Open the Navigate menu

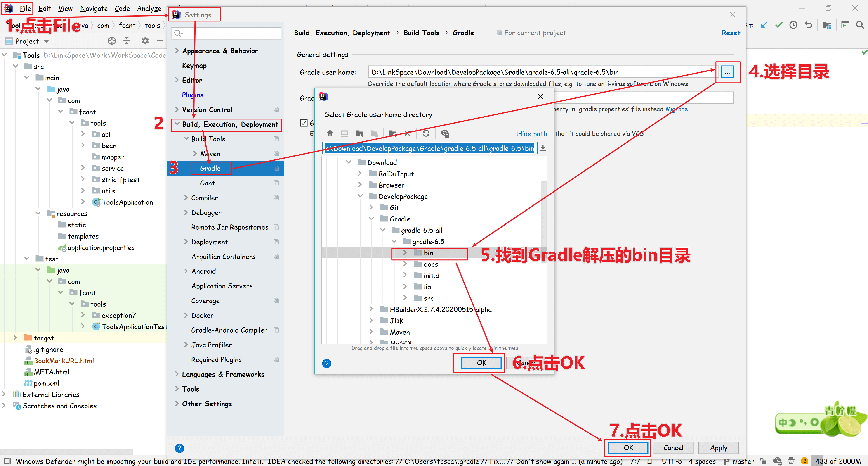pyautogui.click(x=94, y=8)
